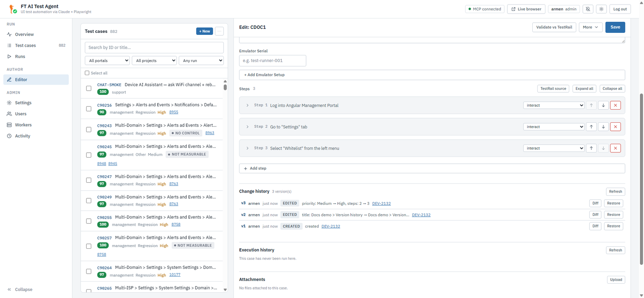Check the C90255 test case checkbox
Viewport: 644px width, 298px height.
click(x=89, y=221)
